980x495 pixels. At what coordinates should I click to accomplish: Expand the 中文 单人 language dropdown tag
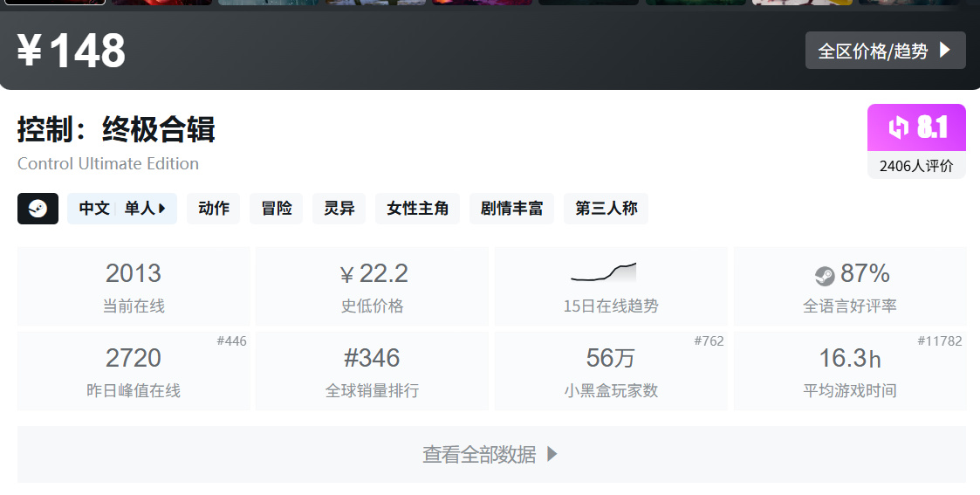(x=122, y=208)
